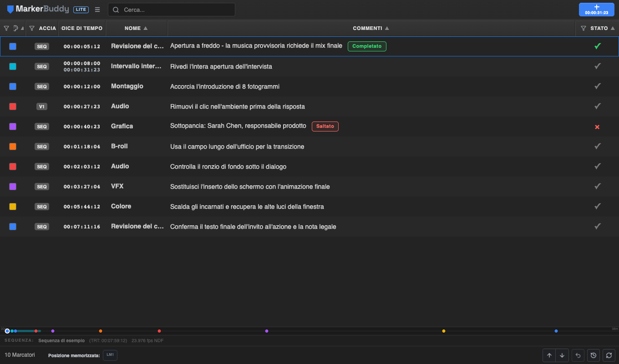Click the LITE edition badge
The image size is (619, 364).
(81, 10)
